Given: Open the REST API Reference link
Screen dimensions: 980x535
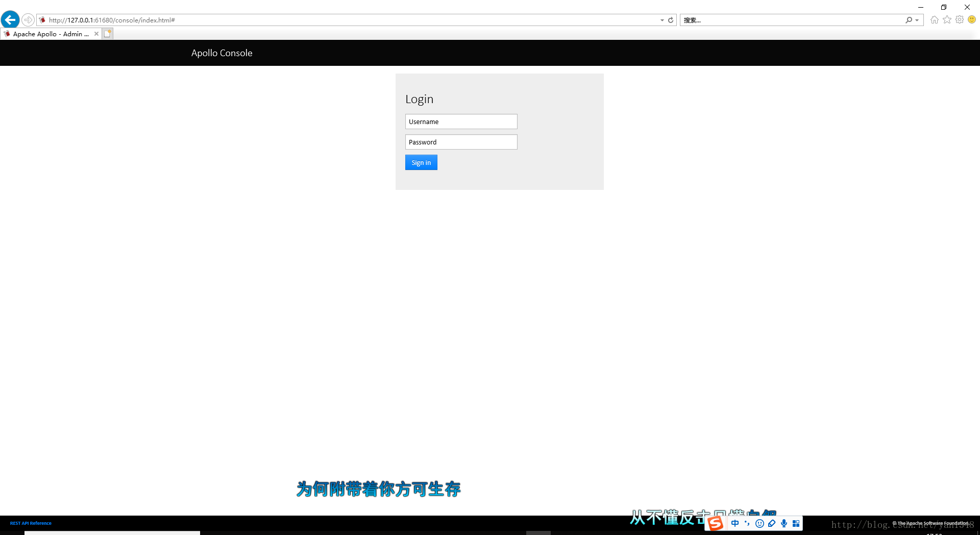Looking at the screenshot, I should [31, 523].
